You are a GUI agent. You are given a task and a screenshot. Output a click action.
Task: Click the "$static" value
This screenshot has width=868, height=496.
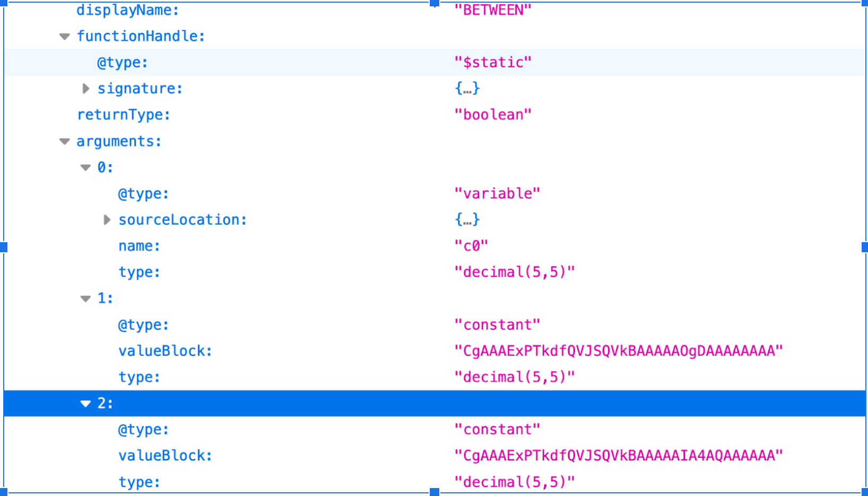click(493, 62)
